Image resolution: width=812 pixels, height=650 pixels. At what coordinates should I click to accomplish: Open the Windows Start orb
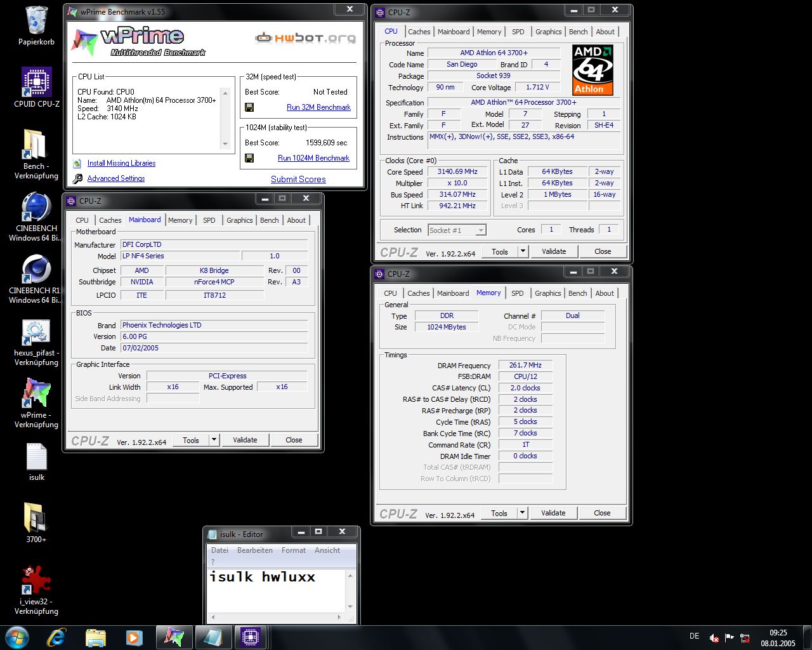[x=17, y=637]
